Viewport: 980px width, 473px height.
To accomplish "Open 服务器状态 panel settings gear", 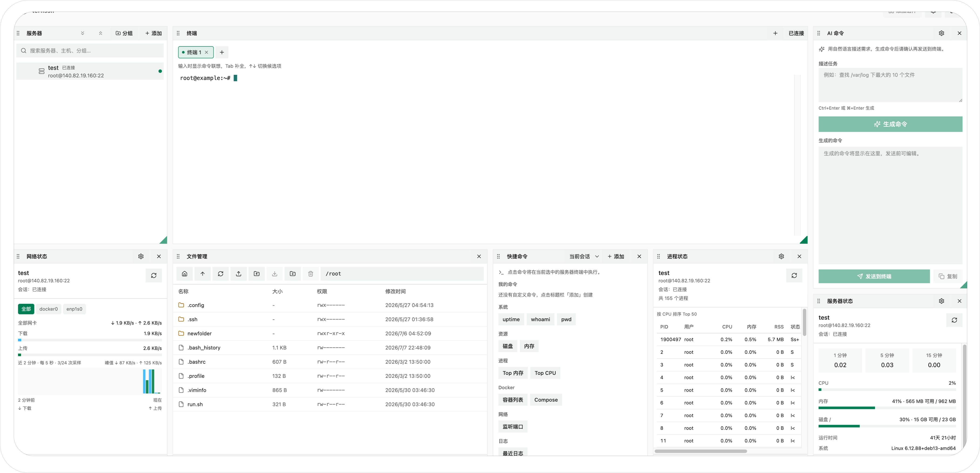I will pyautogui.click(x=941, y=301).
